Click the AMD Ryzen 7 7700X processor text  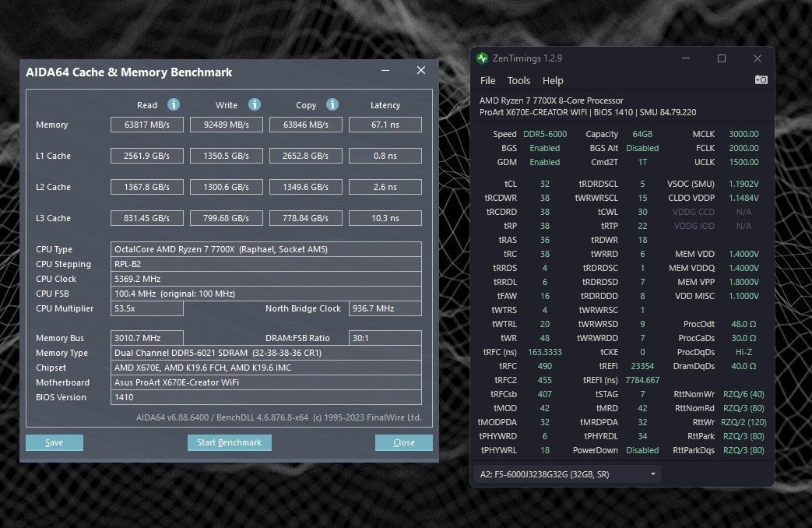551,100
